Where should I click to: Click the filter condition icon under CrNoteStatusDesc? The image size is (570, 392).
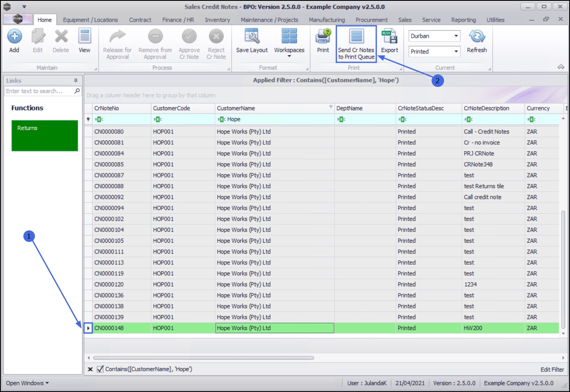pyautogui.click(x=402, y=119)
